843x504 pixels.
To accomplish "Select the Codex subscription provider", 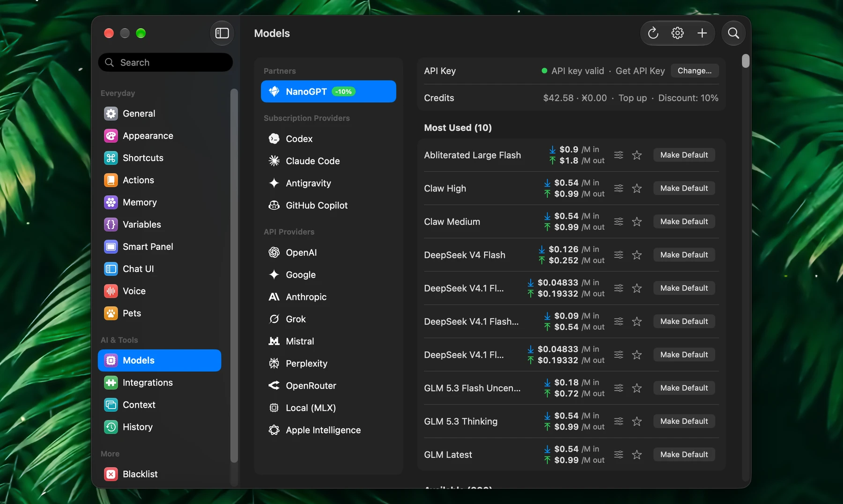I will (x=328, y=139).
